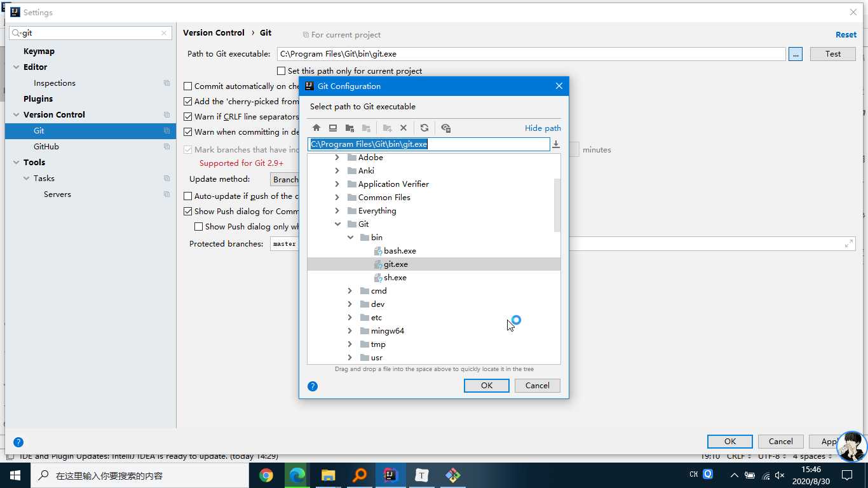This screenshot has height=488, width=868.
Task: Expand the Common Files folder
Action: pos(337,198)
